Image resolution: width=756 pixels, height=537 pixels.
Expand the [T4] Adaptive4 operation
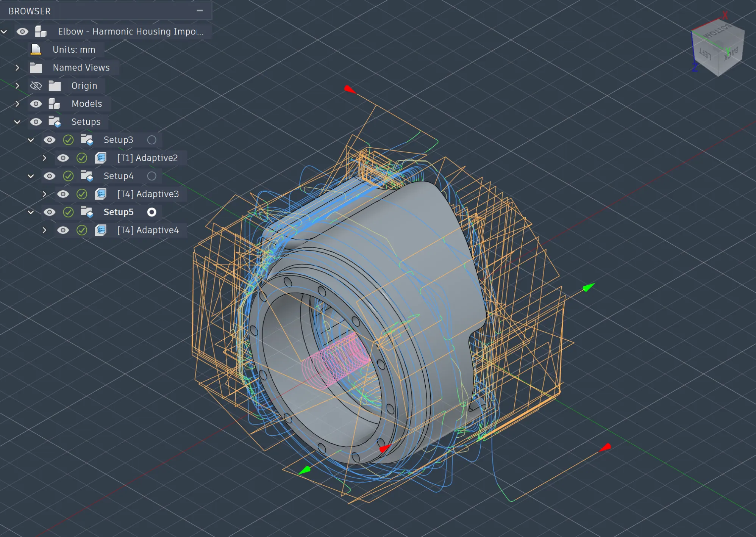(45, 230)
